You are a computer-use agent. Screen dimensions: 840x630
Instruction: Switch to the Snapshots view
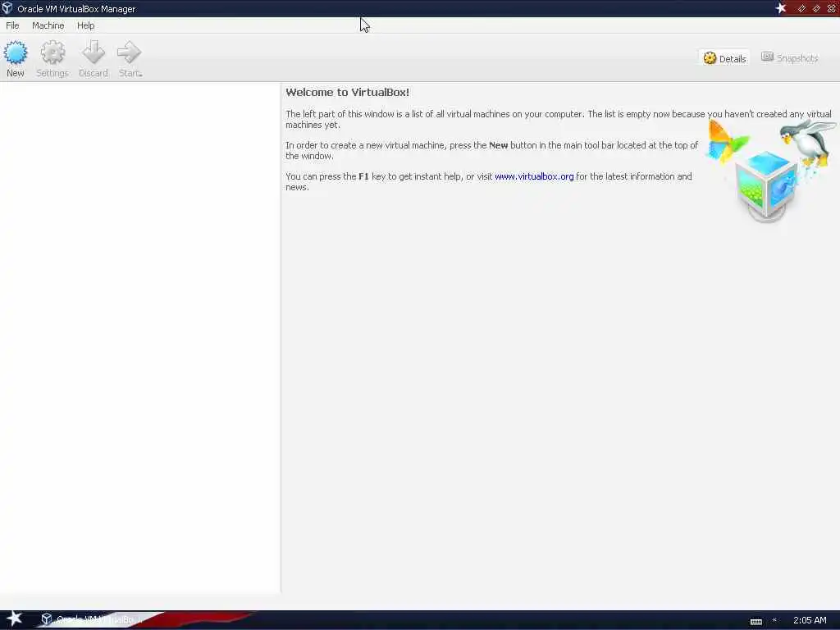pyautogui.click(x=790, y=58)
